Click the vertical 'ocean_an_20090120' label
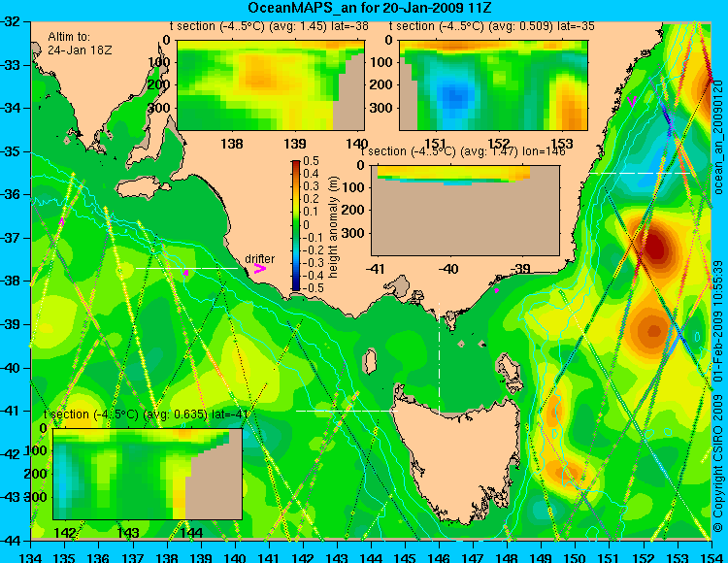 [x=718, y=138]
